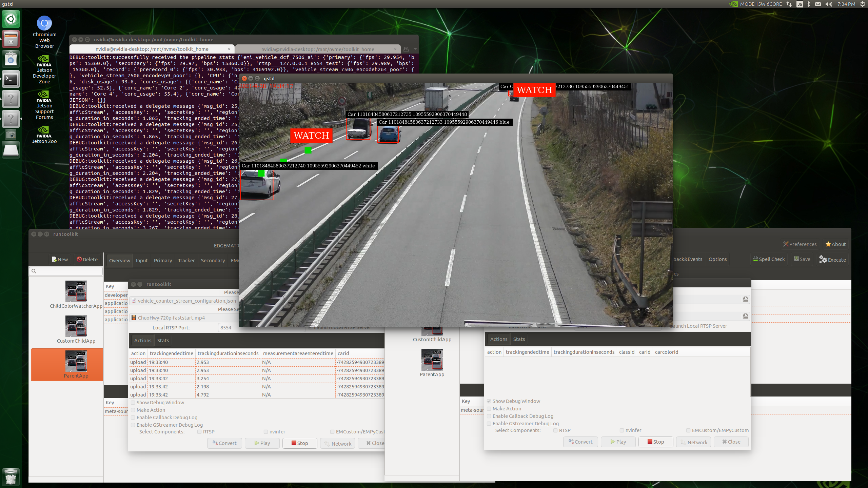Open the vehicle_counter_stream_configuration.json file chooser
The height and width of the screenshot is (488, 868).
point(185,301)
